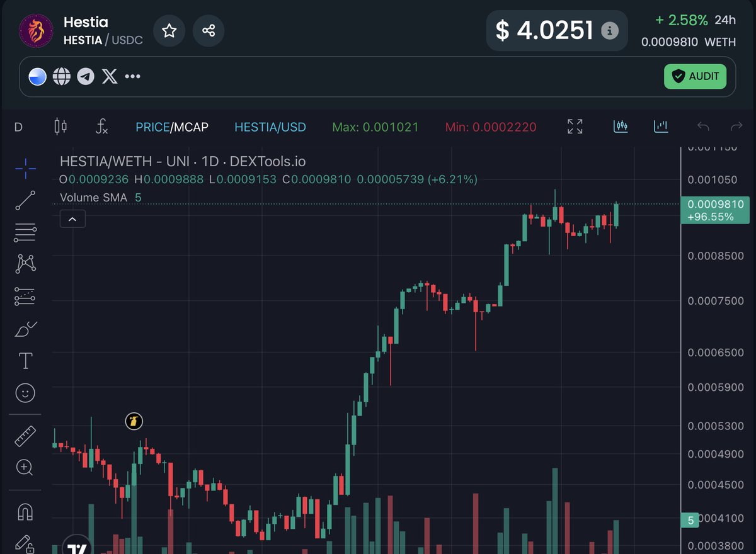
Task: Select the forecasting and measurement tool
Action: click(x=25, y=296)
